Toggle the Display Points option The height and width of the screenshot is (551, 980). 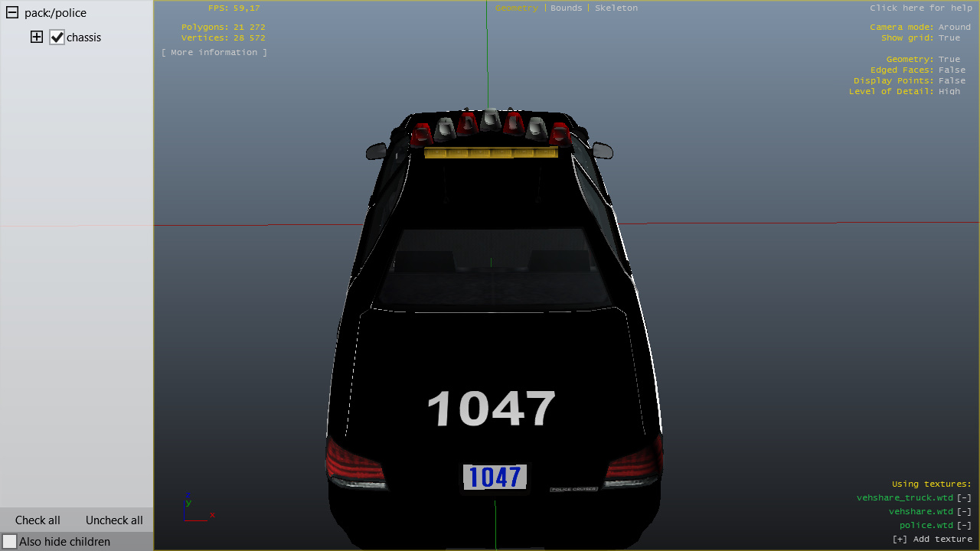(x=952, y=80)
